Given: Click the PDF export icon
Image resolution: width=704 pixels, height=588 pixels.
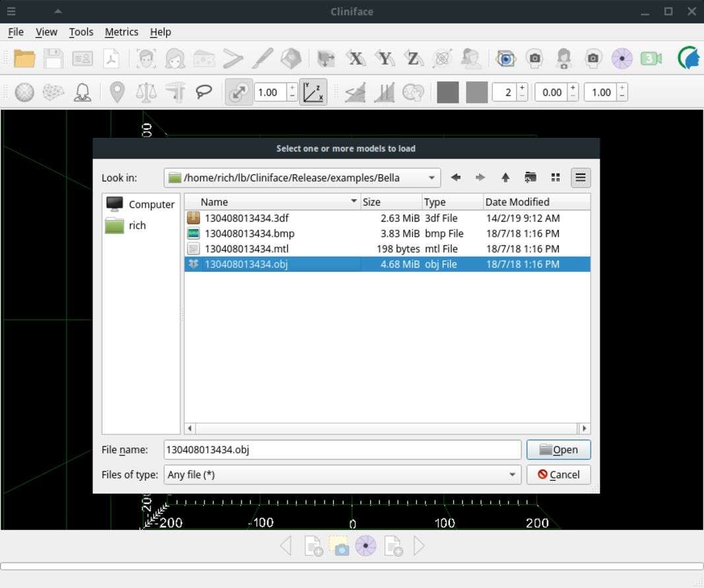Looking at the screenshot, I should pyautogui.click(x=112, y=59).
